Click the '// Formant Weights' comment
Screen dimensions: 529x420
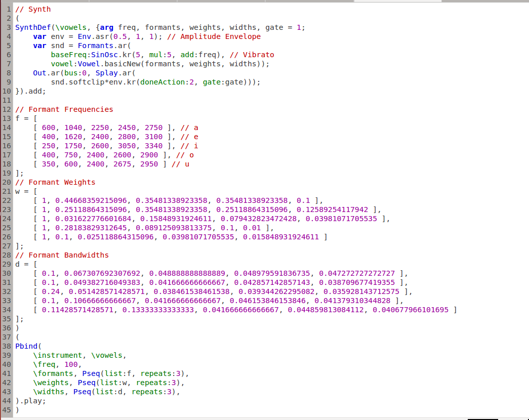click(55, 182)
